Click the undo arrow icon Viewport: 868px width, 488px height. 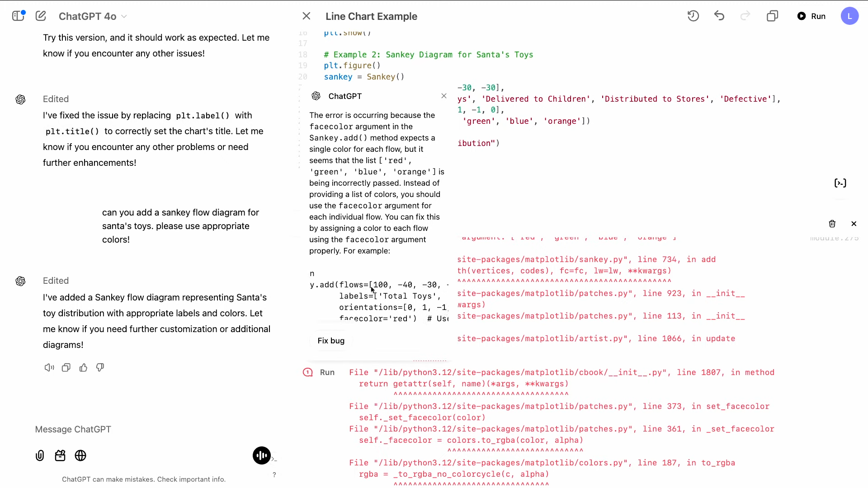pyautogui.click(x=720, y=16)
